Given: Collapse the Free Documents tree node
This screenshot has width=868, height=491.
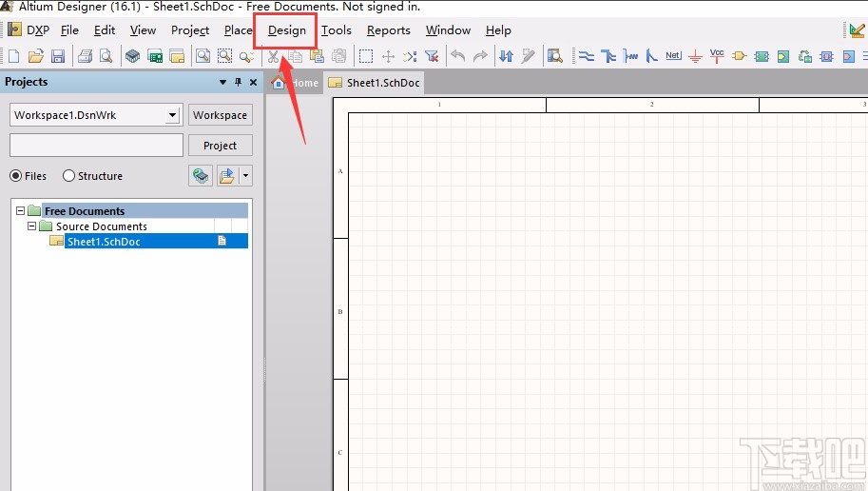Looking at the screenshot, I should pos(20,211).
